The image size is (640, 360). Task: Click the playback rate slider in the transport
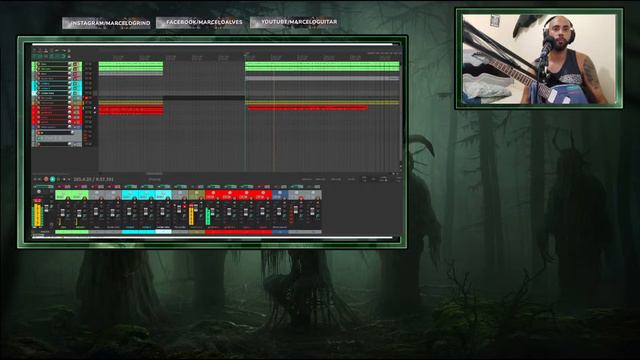click(383, 180)
